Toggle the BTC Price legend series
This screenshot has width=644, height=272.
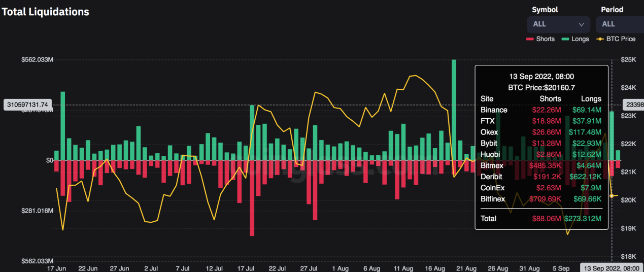click(616, 39)
